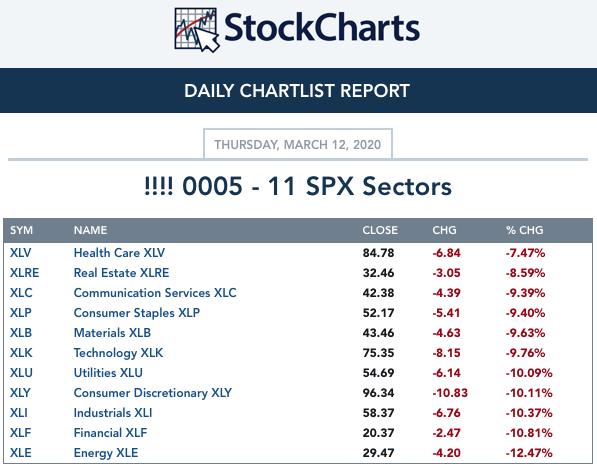Sort by the % CHG column header

point(524,230)
